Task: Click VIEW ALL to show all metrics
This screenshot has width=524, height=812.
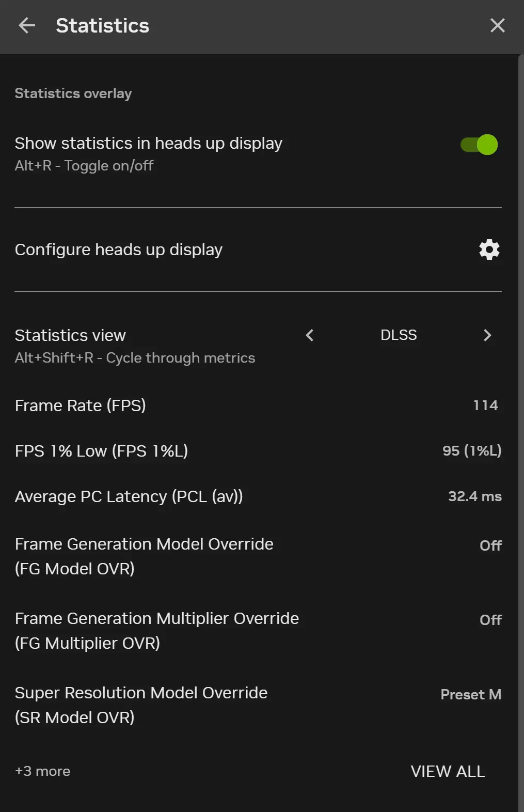Action: [x=448, y=771]
